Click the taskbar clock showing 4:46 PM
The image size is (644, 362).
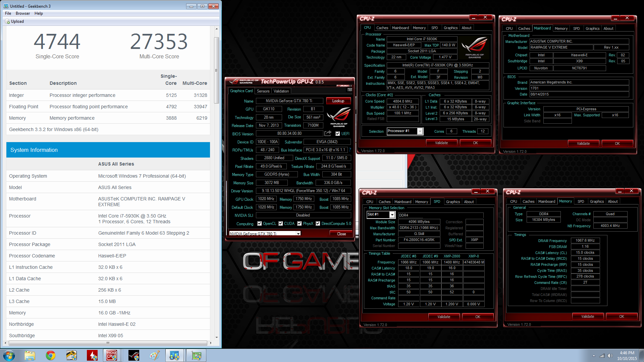click(627, 356)
